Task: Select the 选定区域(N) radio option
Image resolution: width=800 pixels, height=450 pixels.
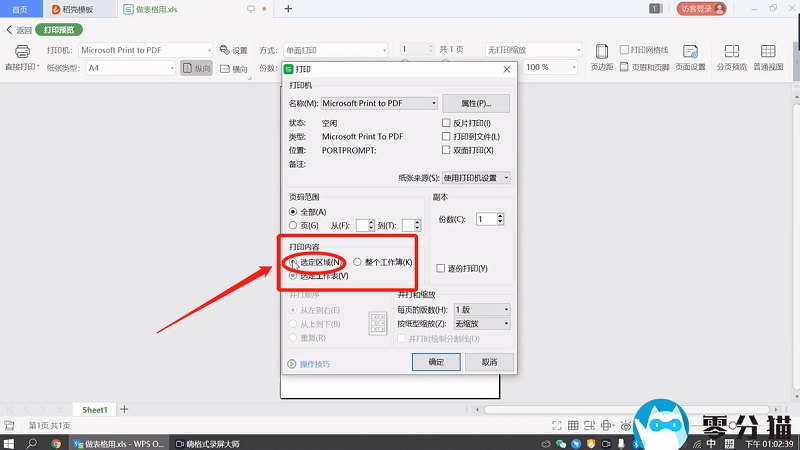Action: 293,262
